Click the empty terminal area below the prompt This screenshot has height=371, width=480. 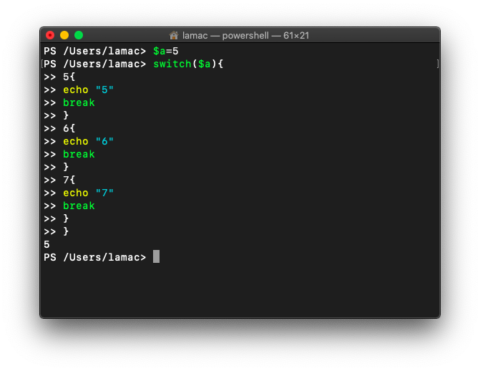pyautogui.click(x=240, y=290)
